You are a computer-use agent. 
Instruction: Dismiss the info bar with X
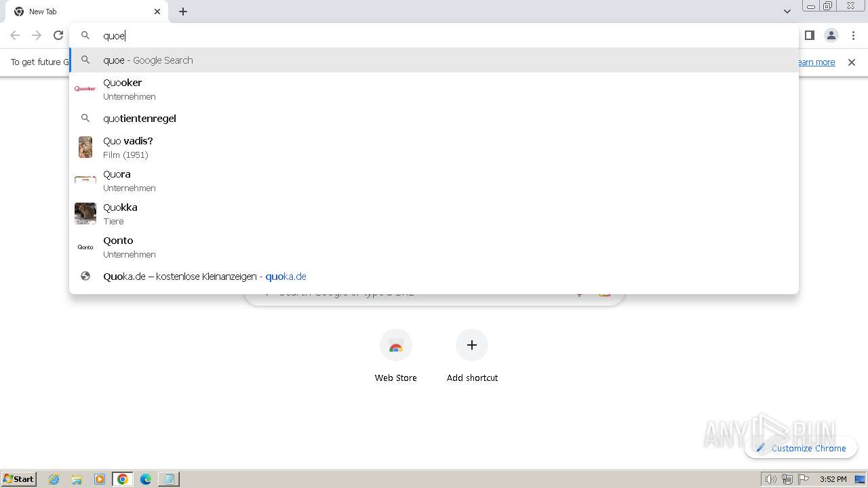(x=852, y=62)
